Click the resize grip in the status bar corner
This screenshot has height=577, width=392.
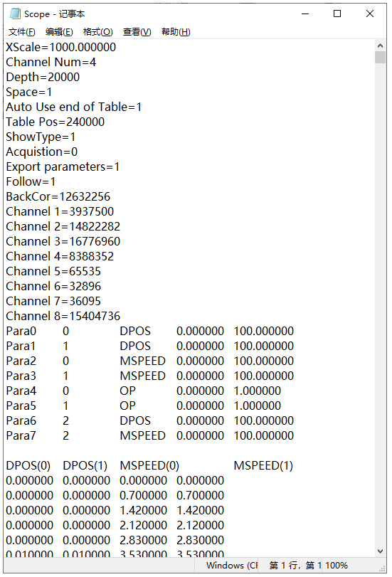tap(382, 568)
